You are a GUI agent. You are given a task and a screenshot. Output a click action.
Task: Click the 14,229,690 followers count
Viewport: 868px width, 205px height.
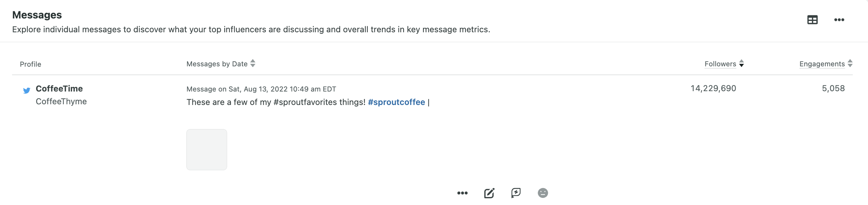pos(713,88)
